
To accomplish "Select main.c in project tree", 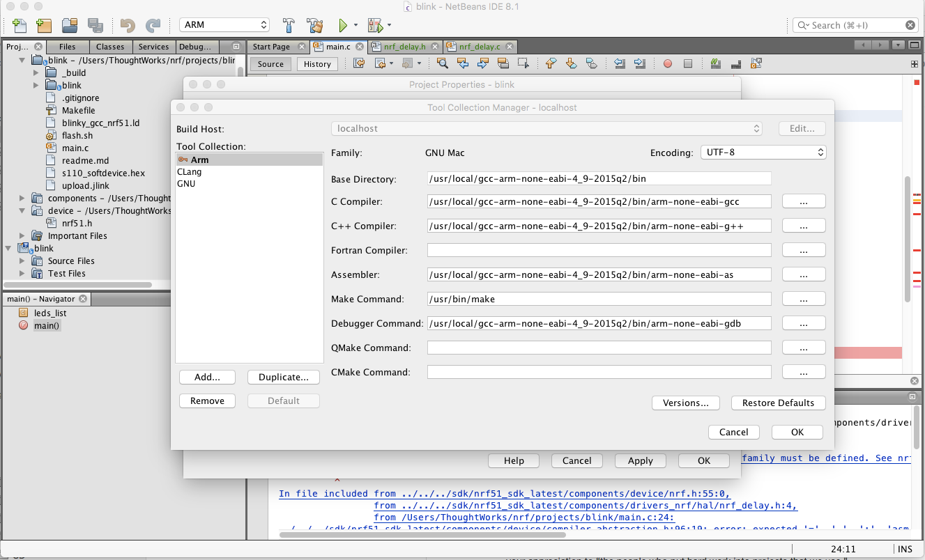I will (x=75, y=148).
